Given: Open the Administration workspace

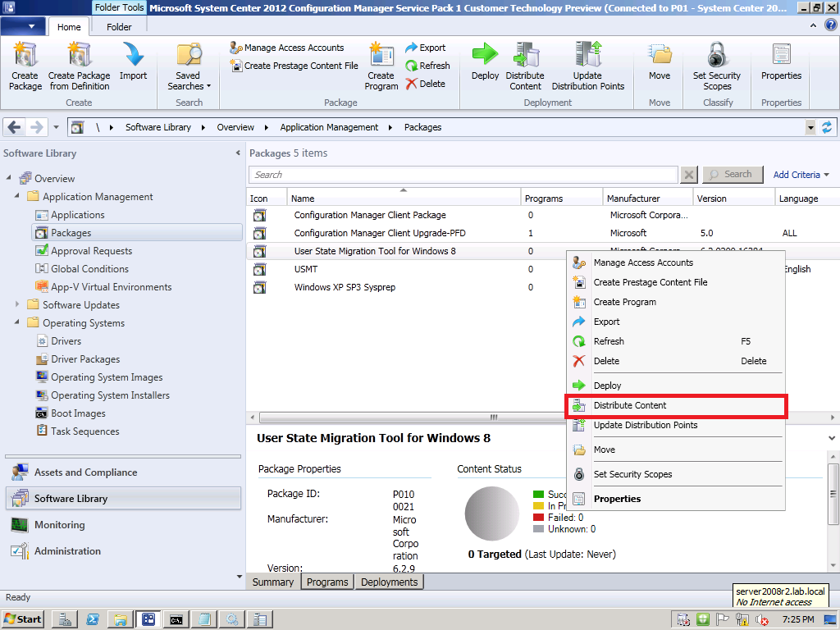Looking at the screenshot, I should 123,551.
